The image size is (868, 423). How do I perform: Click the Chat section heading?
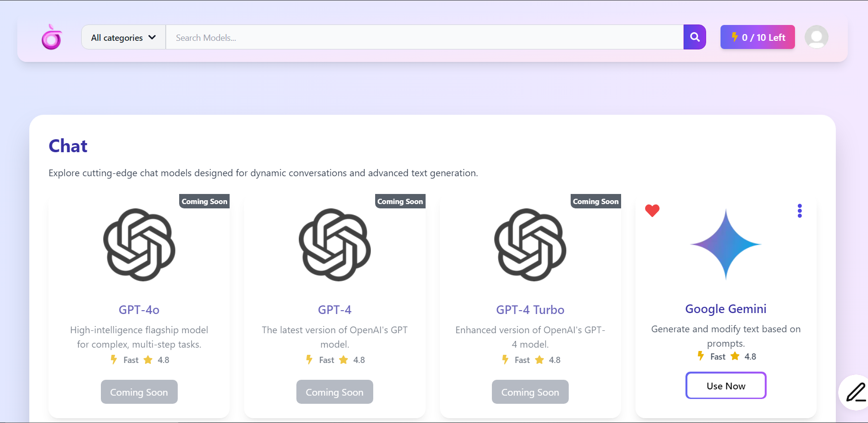pos(68,146)
